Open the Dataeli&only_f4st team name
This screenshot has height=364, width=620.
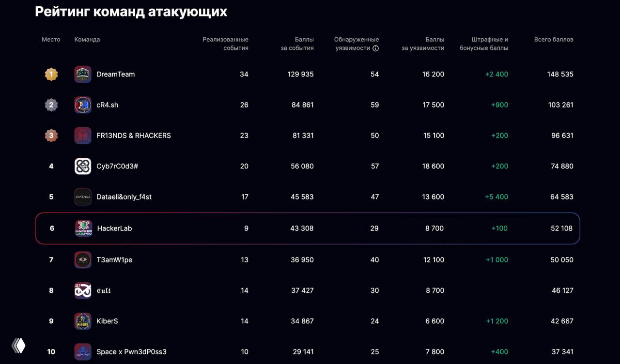coord(124,197)
